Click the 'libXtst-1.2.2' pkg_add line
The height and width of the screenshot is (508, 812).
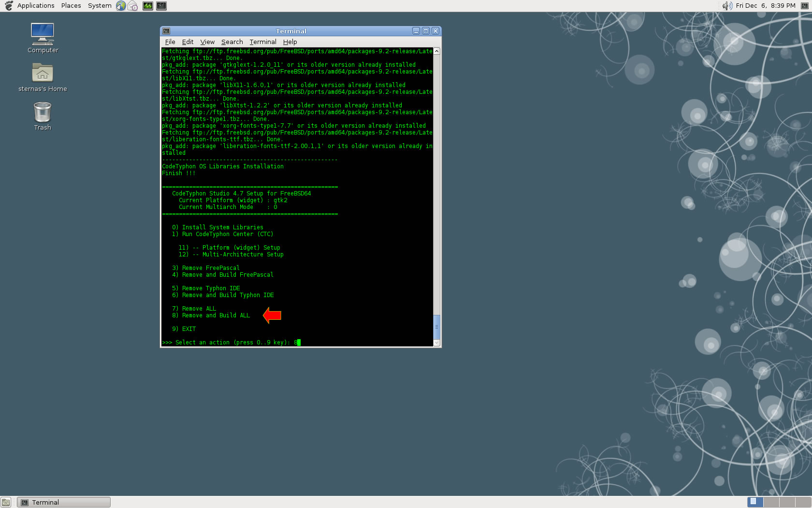coord(282,105)
